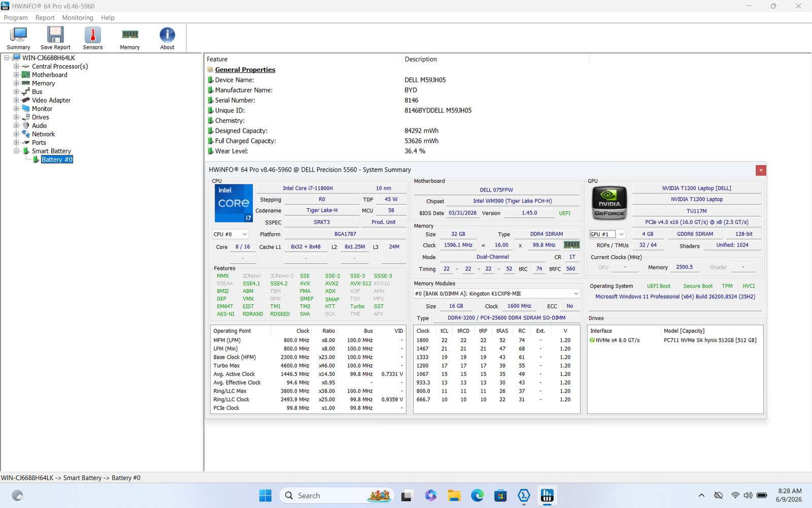The image size is (812, 508).
Task: Select the Audio tree item
Action: (40, 125)
